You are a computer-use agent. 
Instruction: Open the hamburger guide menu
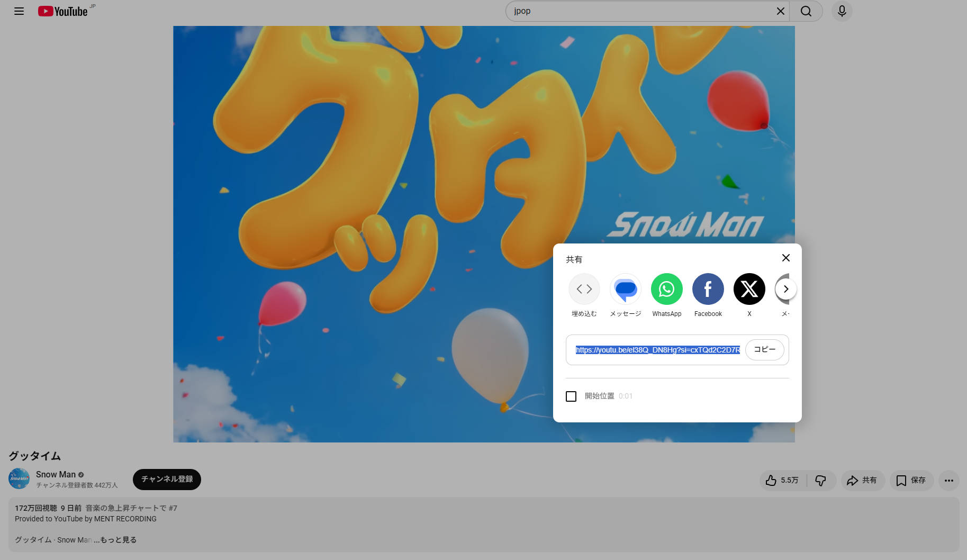click(x=19, y=11)
